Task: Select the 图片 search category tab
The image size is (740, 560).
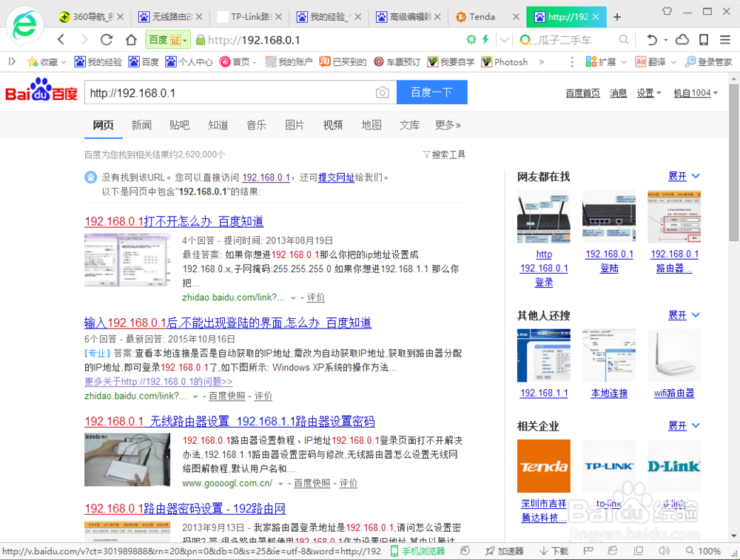Action: [295, 125]
